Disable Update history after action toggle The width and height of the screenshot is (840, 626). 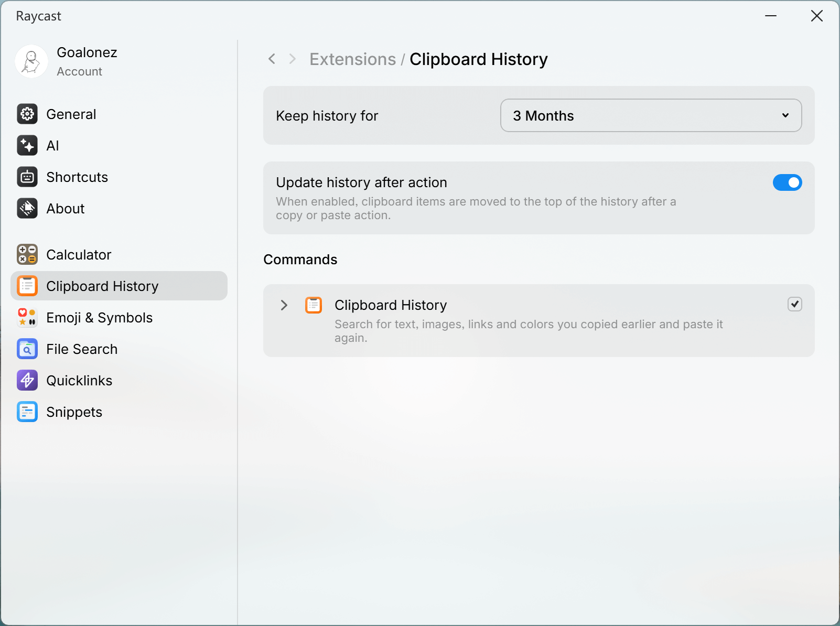(x=787, y=182)
